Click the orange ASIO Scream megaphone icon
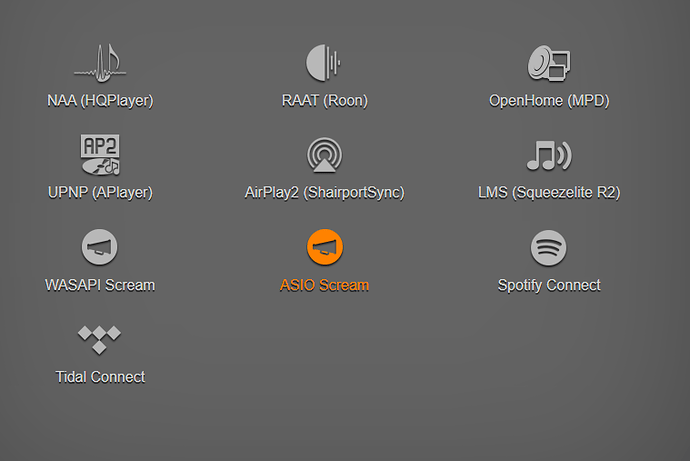 pyautogui.click(x=325, y=247)
